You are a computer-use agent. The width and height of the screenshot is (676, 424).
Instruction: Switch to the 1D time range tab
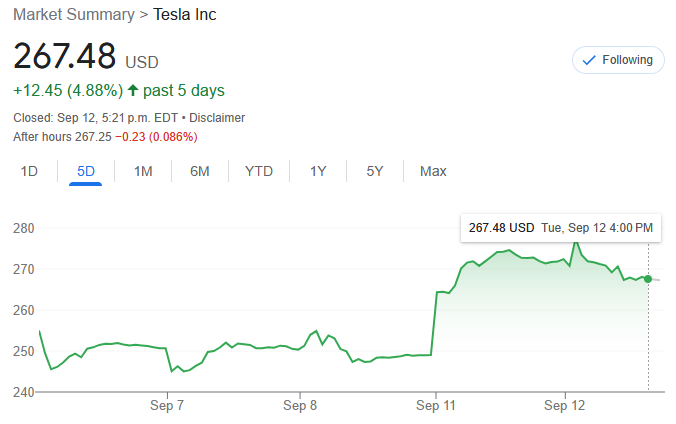click(x=29, y=171)
